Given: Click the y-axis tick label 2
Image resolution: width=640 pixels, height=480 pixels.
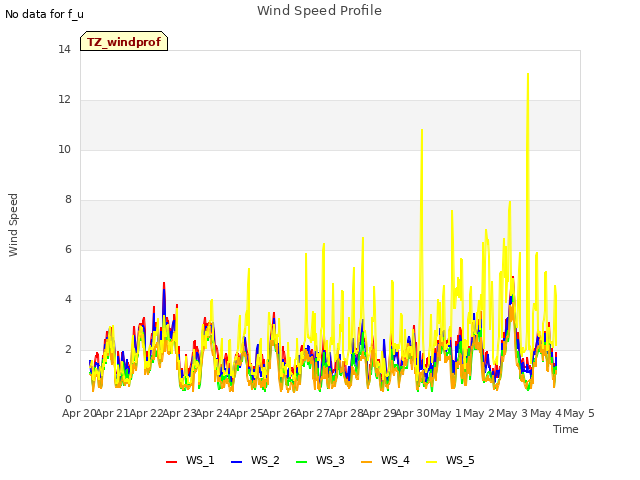Looking at the screenshot, I should coord(68,350).
